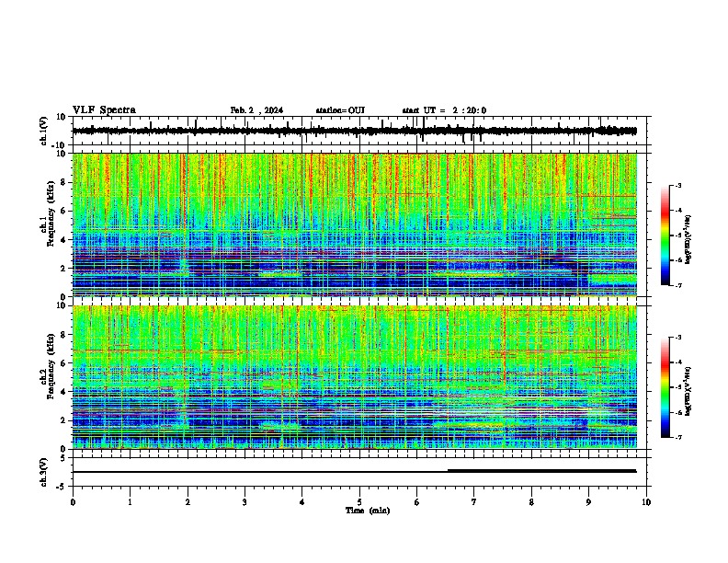728x563 pixels.
Task: Click the -3 value on ch.2 color bar
Action: (677, 338)
